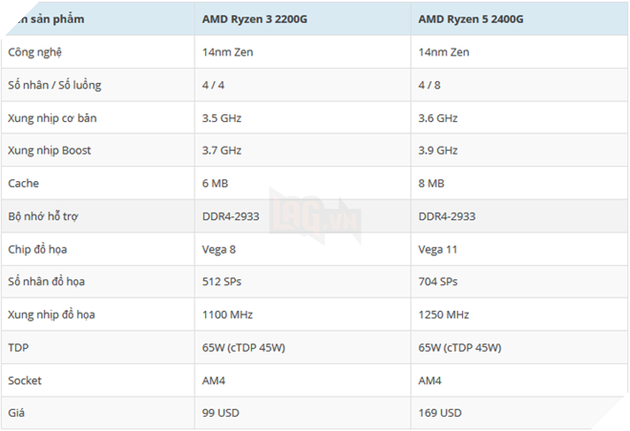
Task: Click the 'Số nhân / Số luồng' label
Action: tap(55, 85)
